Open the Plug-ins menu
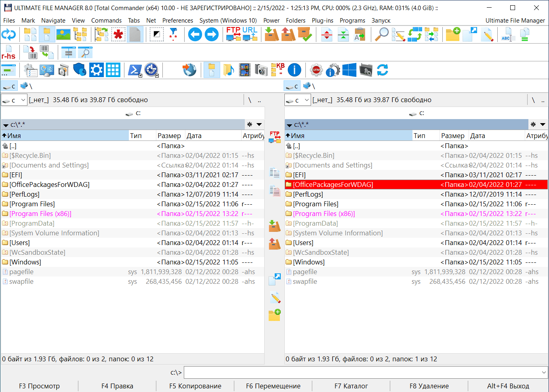This screenshot has height=392, width=549. pos(322,21)
